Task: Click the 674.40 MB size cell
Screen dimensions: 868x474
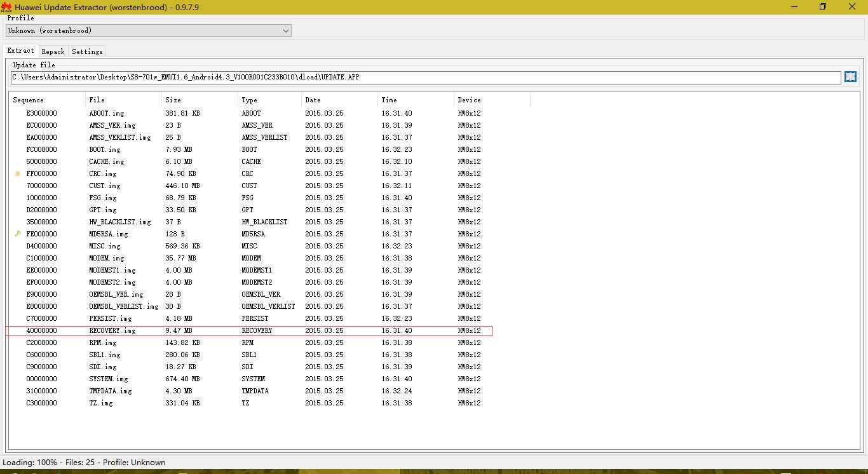Action: tap(182, 379)
